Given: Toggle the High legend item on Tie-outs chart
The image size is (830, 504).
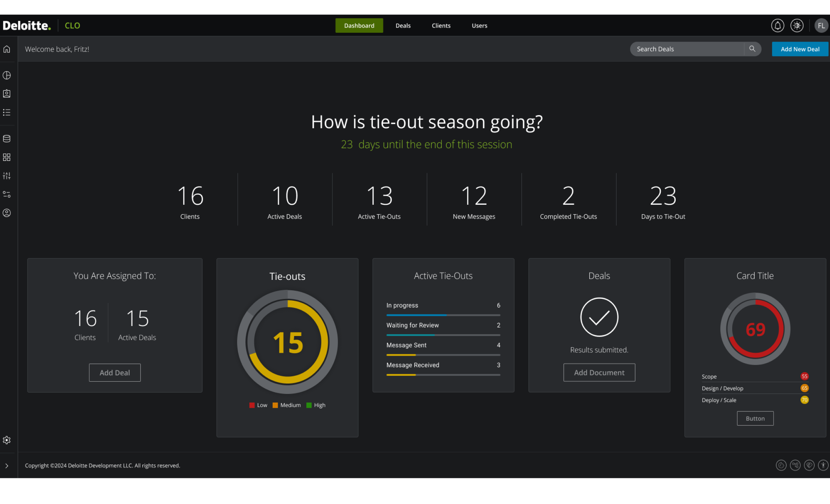Looking at the screenshot, I should point(316,405).
